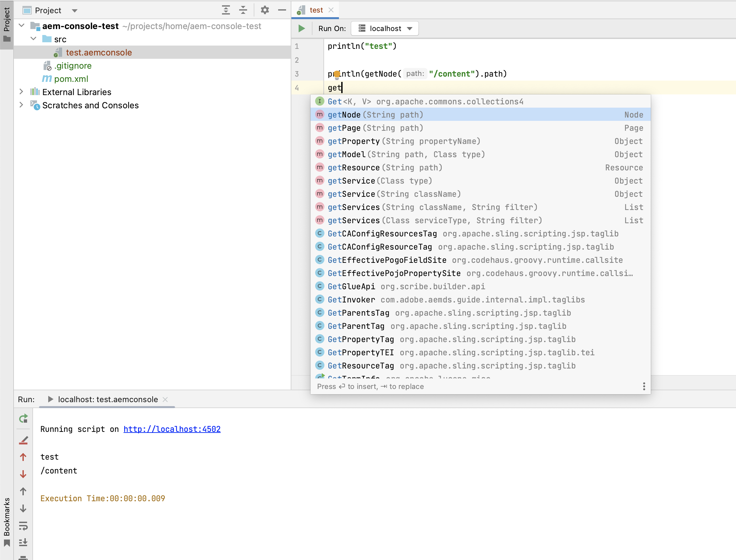Toggle soft-wrap in Run output toolbar
The width and height of the screenshot is (736, 560).
coord(23,526)
